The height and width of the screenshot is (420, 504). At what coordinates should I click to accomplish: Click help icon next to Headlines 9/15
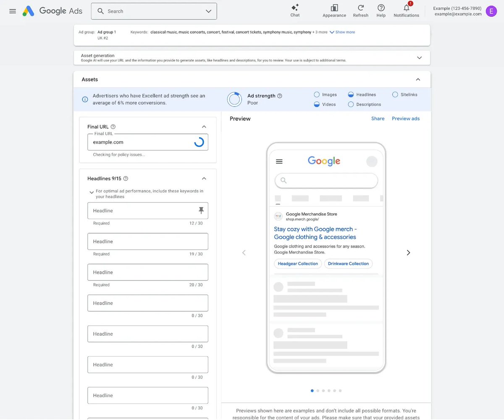coord(126,178)
